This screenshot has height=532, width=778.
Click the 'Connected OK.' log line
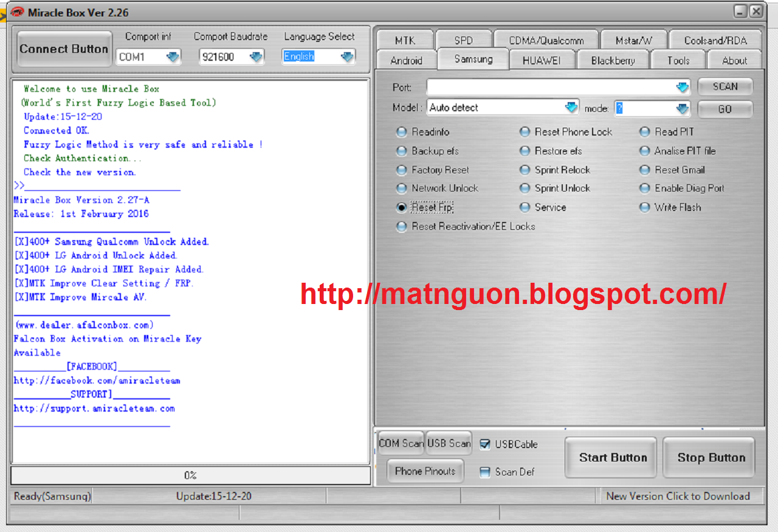point(57,131)
